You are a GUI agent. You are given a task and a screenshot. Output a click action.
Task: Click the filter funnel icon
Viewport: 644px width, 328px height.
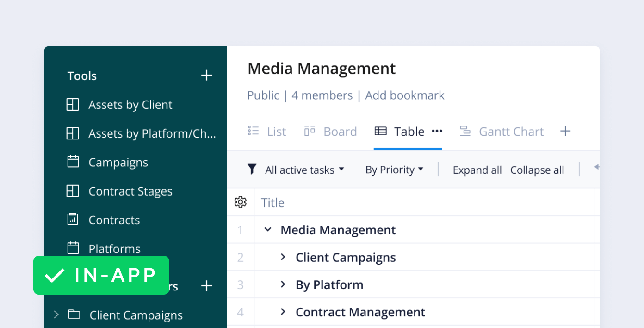coord(252,170)
